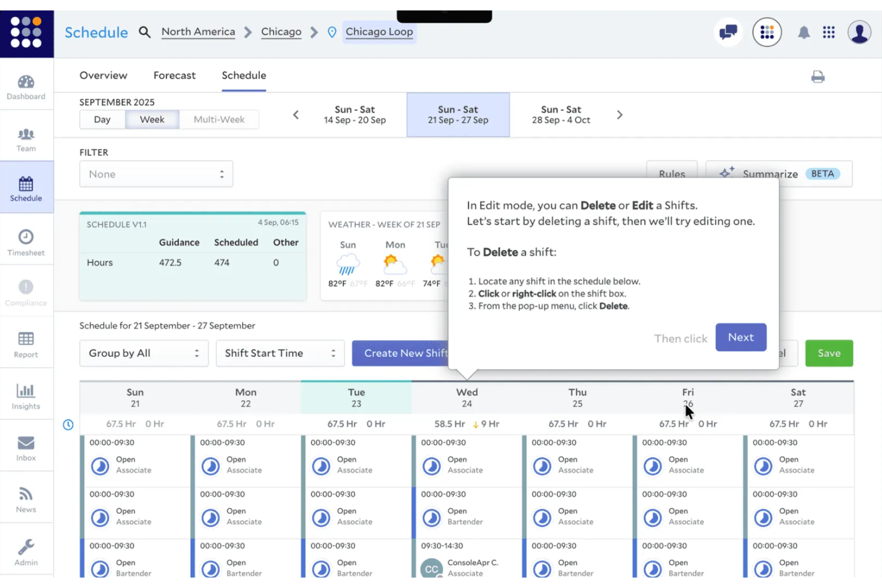Viewport: 882px width, 588px height.
Task: Click the CC avatar for ConsoleApr C.
Action: coord(431,568)
